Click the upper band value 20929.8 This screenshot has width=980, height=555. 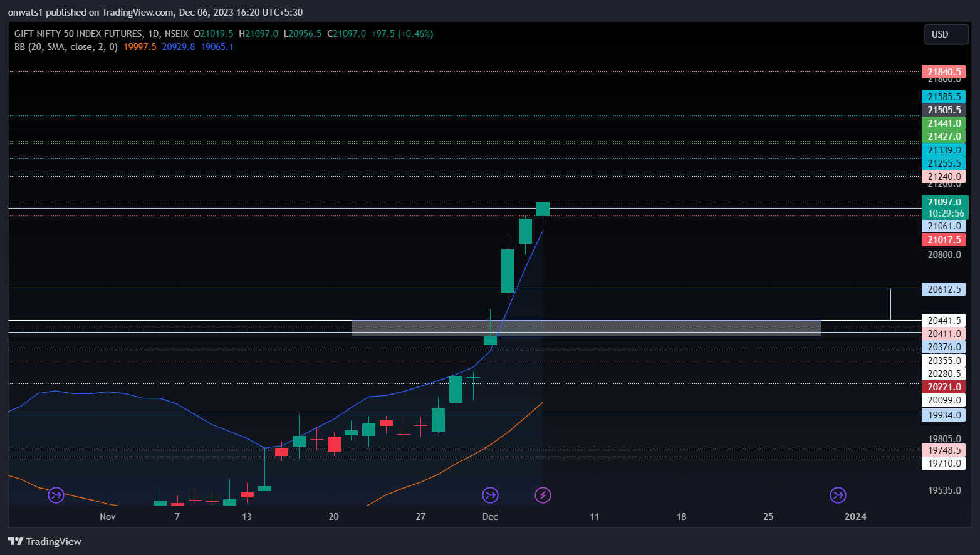[x=179, y=47]
